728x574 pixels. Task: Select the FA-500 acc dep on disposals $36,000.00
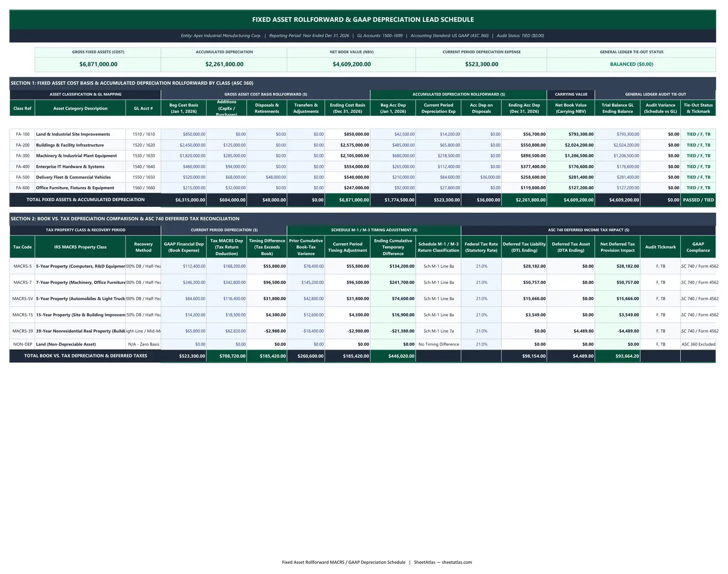481,177
